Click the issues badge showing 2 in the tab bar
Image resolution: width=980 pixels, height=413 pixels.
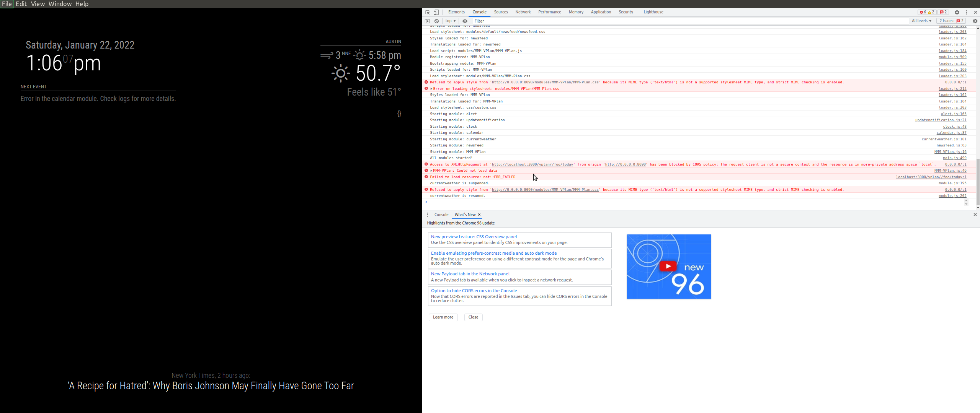943,12
